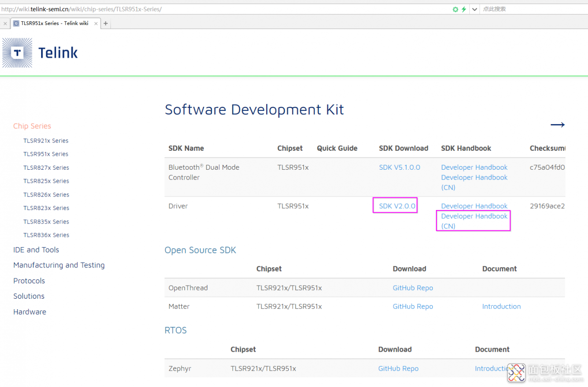Open Chip Series in sidebar

pos(32,126)
